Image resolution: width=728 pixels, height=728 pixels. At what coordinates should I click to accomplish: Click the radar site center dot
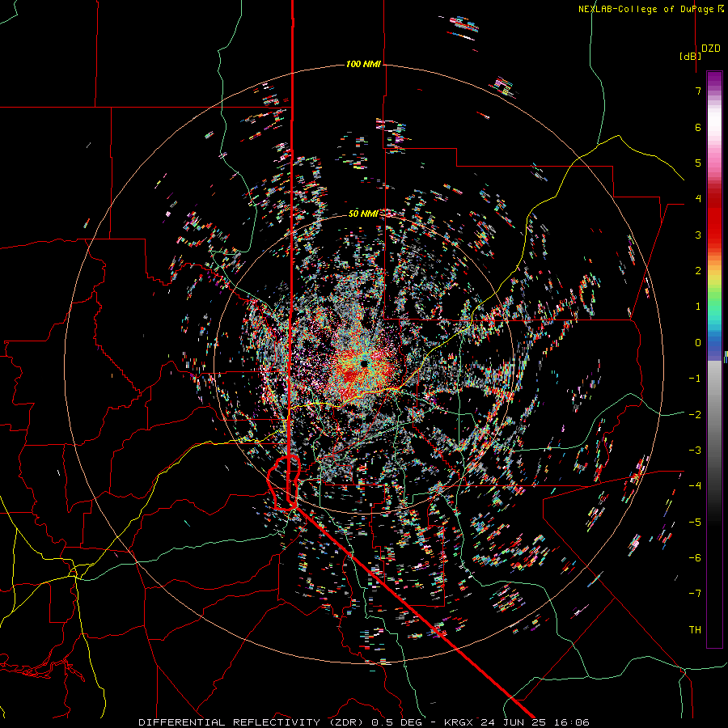point(364,363)
